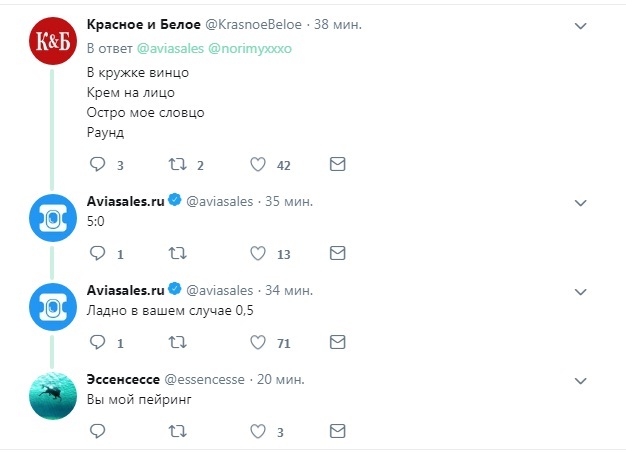Screen dimensions: 626x452
Task: Reply to the Красное и Белое tweet
Action: [98, 164]
